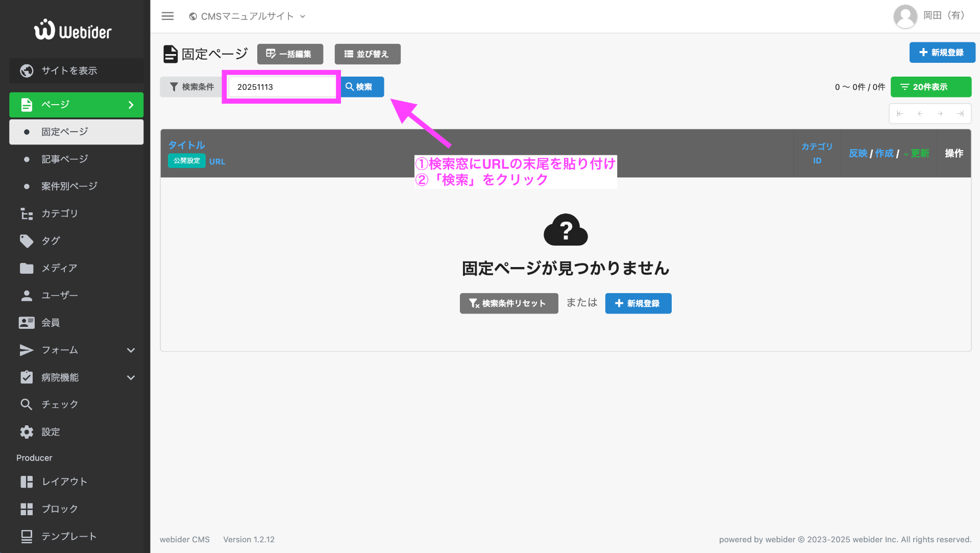This screenshot has height=553, width=980.
Task: Select 記事ページ in the sidebar
Action: coord(65,159)
